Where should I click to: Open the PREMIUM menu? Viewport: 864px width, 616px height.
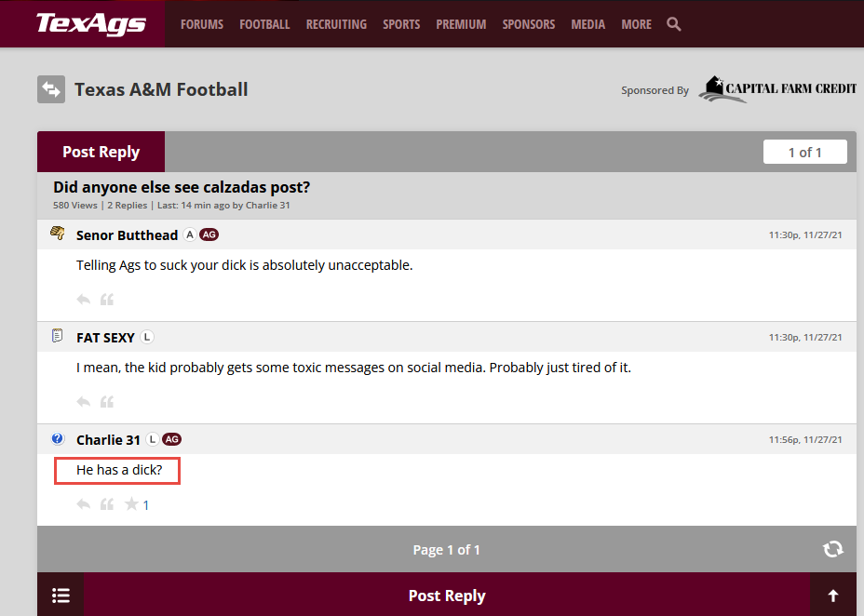tap(461, 24)
